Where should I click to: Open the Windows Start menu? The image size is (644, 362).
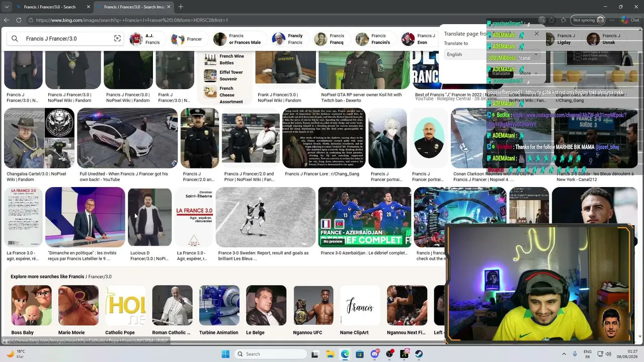coord(225,354)
